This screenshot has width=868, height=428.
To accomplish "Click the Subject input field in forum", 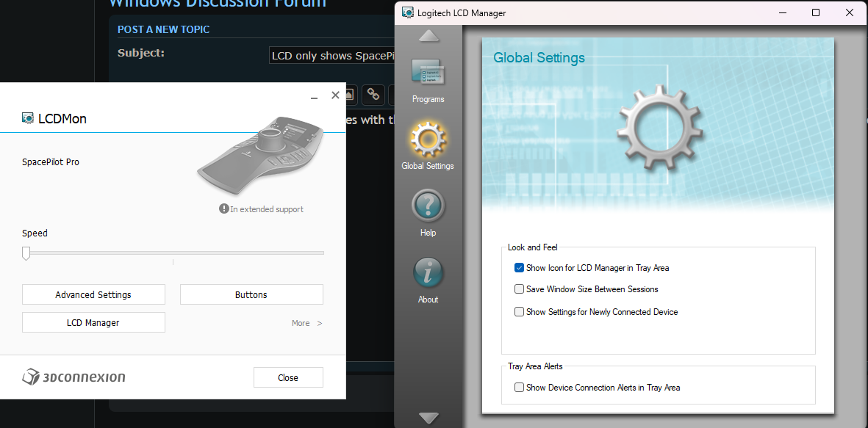I will coord(331,56).
